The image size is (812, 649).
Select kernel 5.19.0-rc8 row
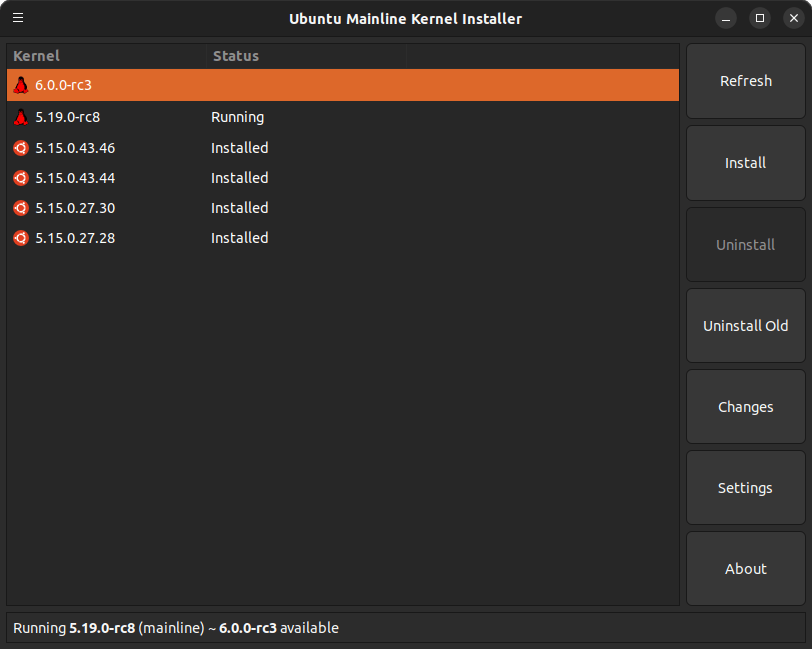tap(343, 117)
